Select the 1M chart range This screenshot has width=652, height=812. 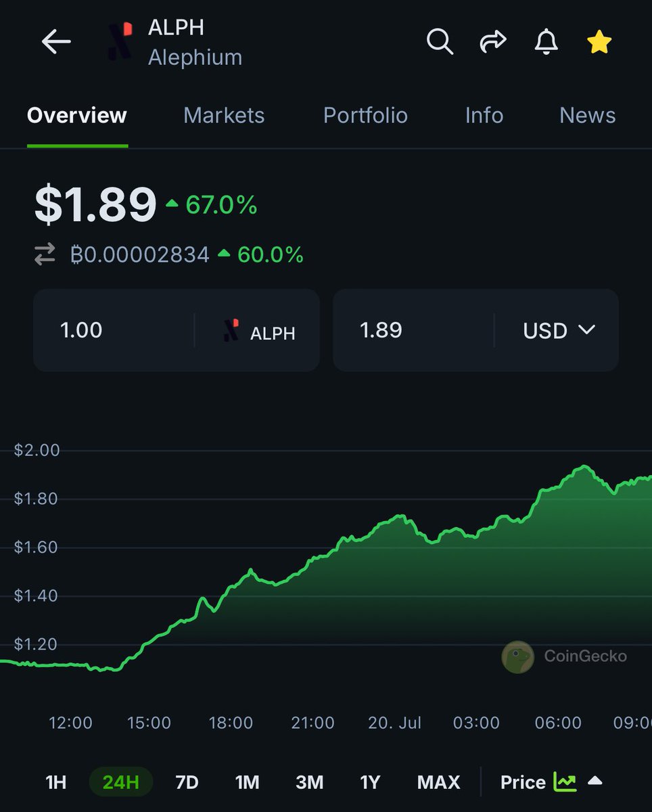[x=247, y=782]
